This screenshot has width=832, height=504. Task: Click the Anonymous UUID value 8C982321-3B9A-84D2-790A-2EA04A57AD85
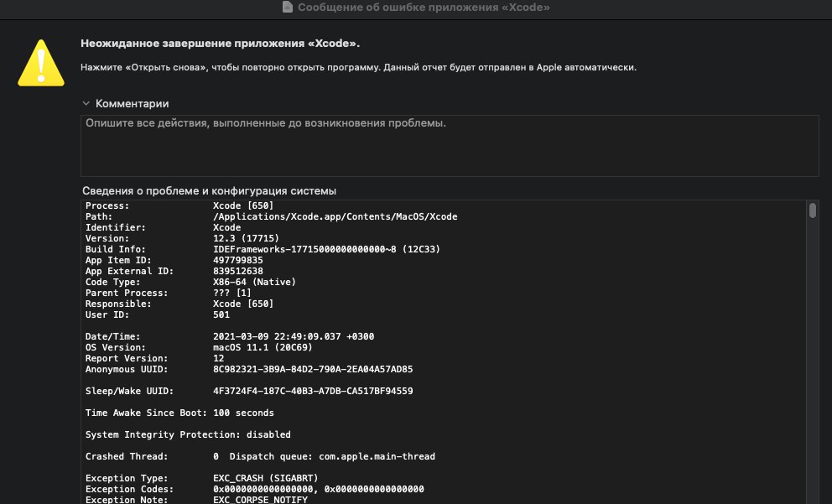(313, 369)
